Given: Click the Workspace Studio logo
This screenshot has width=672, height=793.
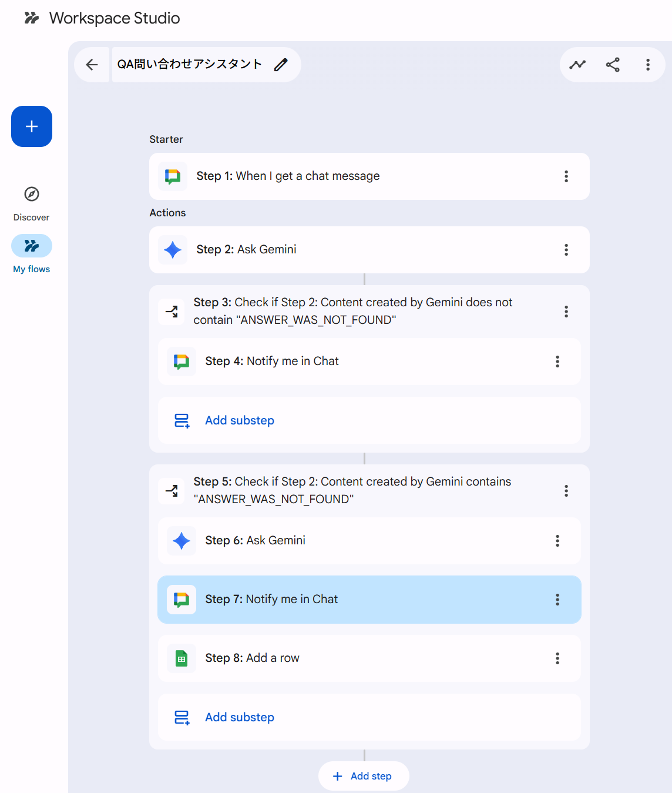Looking at the screenshot, I should pyautogui.click(x=32, y=18).
